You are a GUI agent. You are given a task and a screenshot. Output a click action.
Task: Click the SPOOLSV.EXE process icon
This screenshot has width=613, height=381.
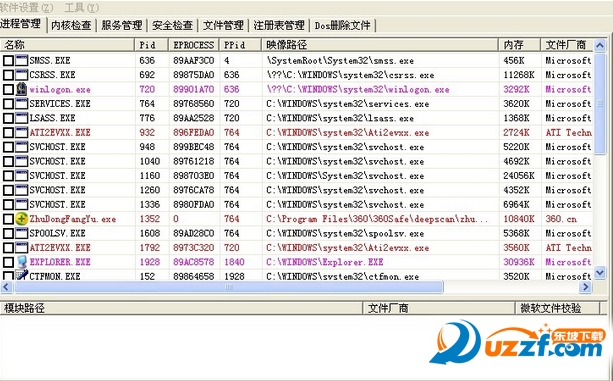pyautogui.click(x=22, y=233)
